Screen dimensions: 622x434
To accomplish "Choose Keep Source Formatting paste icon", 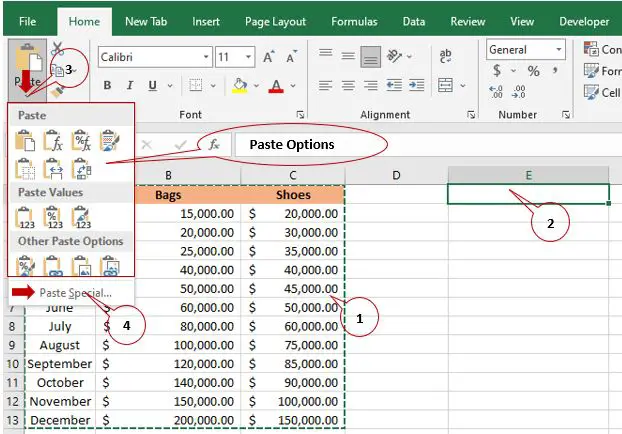I will [x=109, y=140].
